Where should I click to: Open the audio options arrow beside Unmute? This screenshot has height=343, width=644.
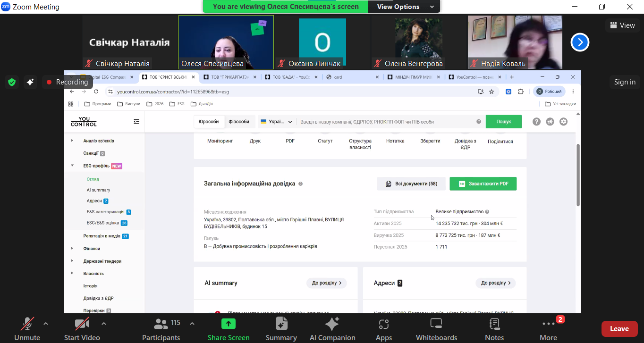pyautogui.click(x=46, y=324)
